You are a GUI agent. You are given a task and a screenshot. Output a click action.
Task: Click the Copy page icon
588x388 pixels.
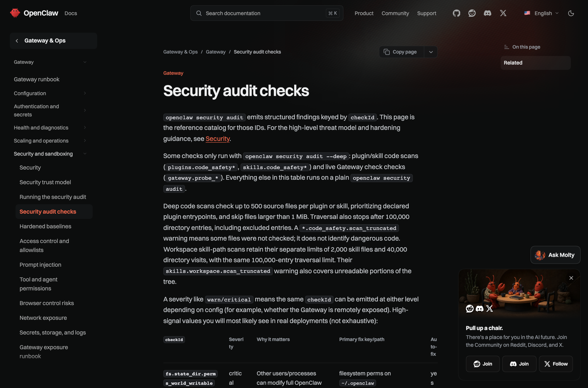387,52
